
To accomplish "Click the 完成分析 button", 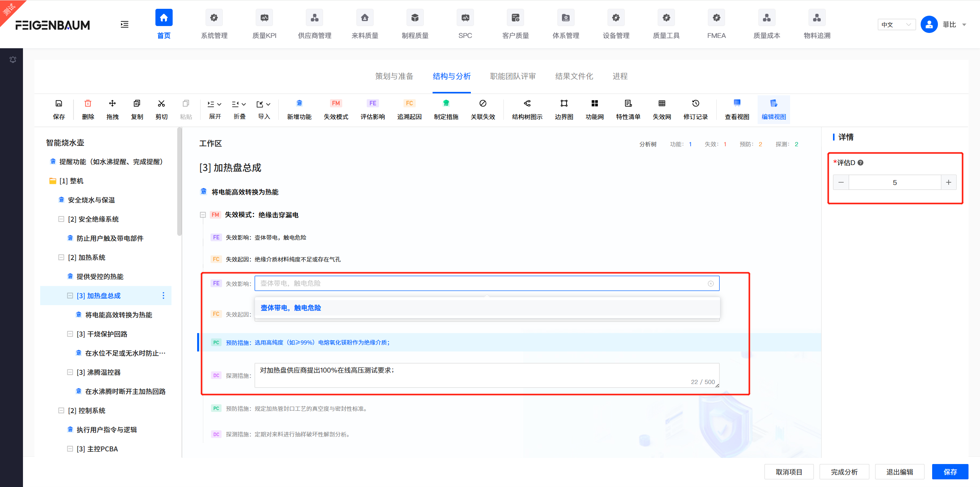I will pyautogui.click(x=844, y=471).
